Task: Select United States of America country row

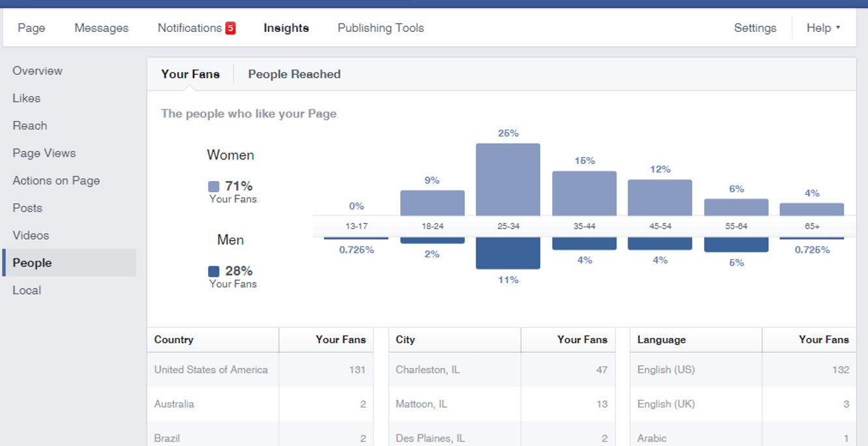Action: click(210, 369)
